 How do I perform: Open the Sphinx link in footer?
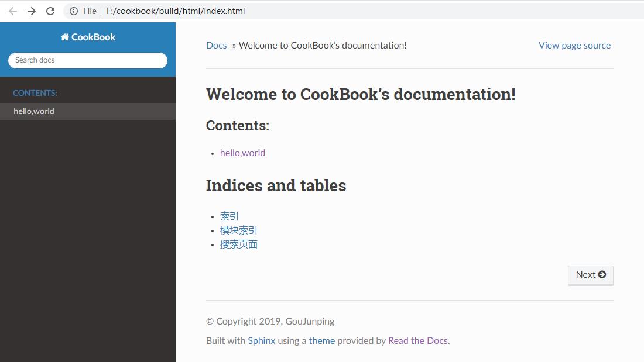click(262, 341)
